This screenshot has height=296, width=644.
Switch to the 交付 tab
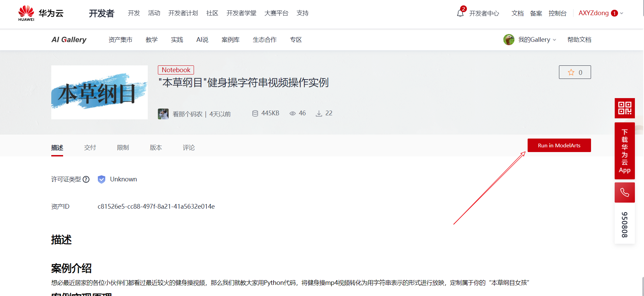(90, 148)
